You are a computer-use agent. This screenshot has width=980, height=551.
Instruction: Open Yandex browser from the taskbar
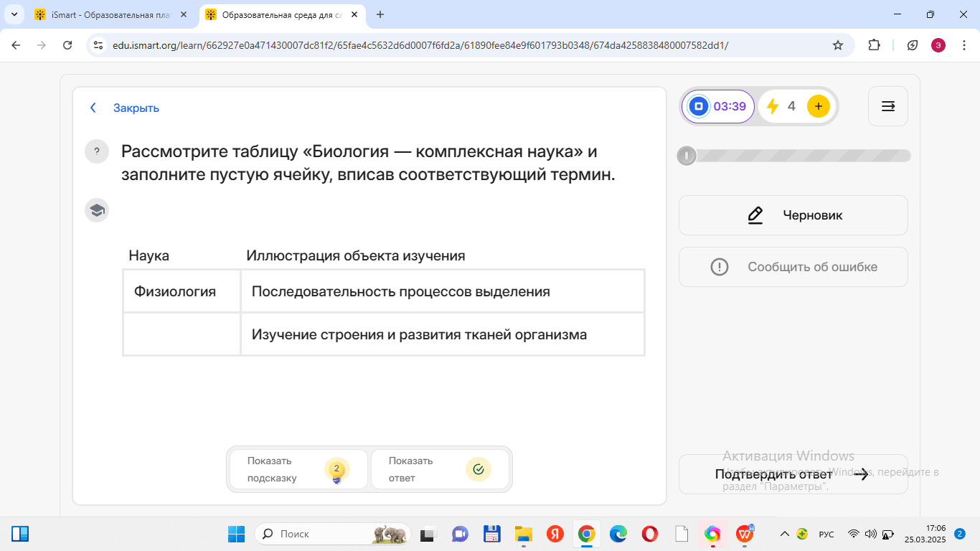(555, 534)
